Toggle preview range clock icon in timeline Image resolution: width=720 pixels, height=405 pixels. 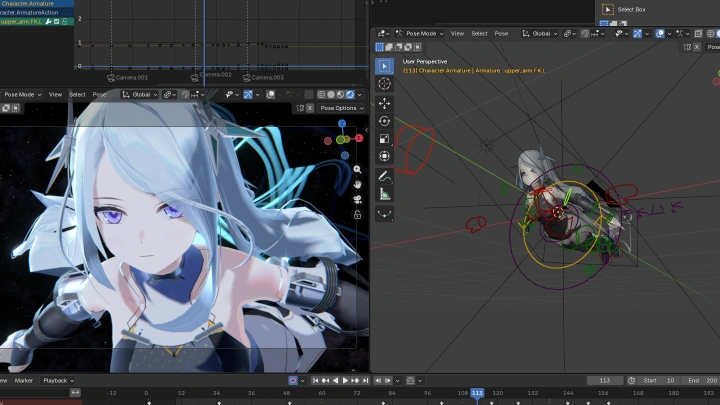coord(631,381)
